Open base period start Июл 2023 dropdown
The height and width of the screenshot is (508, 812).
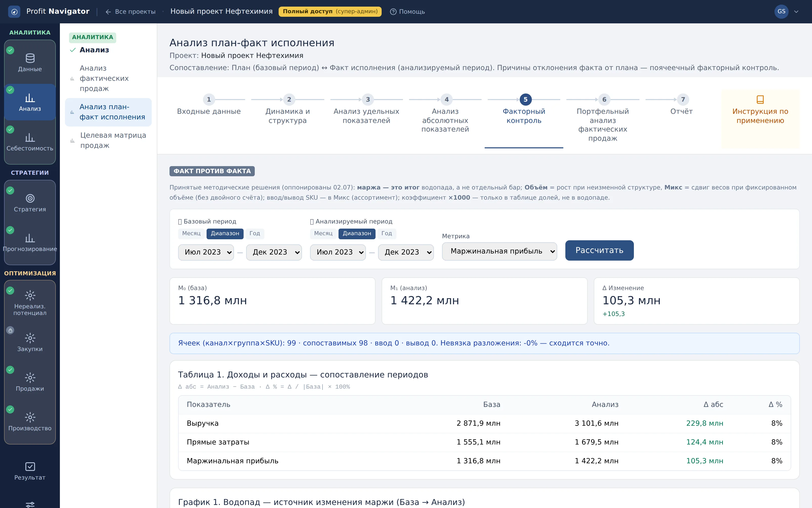coord(206,252)
